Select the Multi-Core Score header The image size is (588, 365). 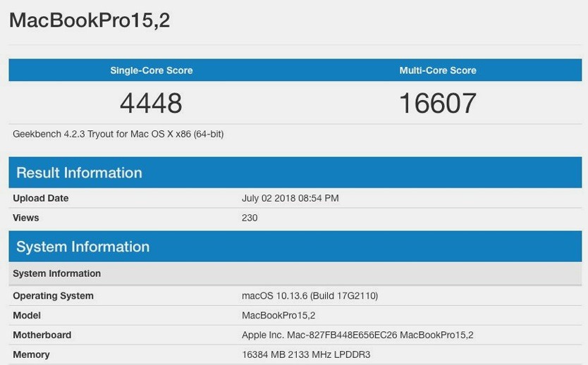click(438, 70)
